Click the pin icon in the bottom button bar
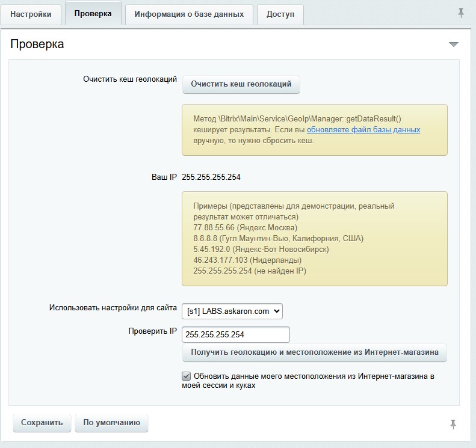The image size is (476, 448). click(453, 424)
